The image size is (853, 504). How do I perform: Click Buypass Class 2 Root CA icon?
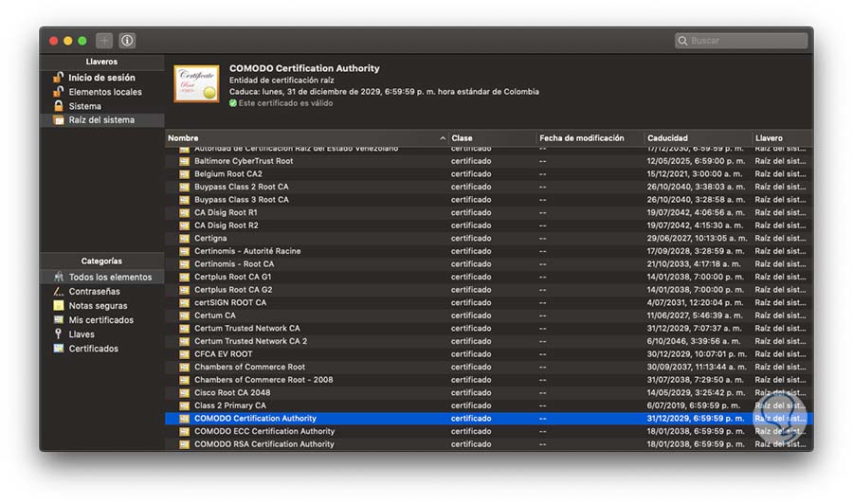tap(185, 187)
